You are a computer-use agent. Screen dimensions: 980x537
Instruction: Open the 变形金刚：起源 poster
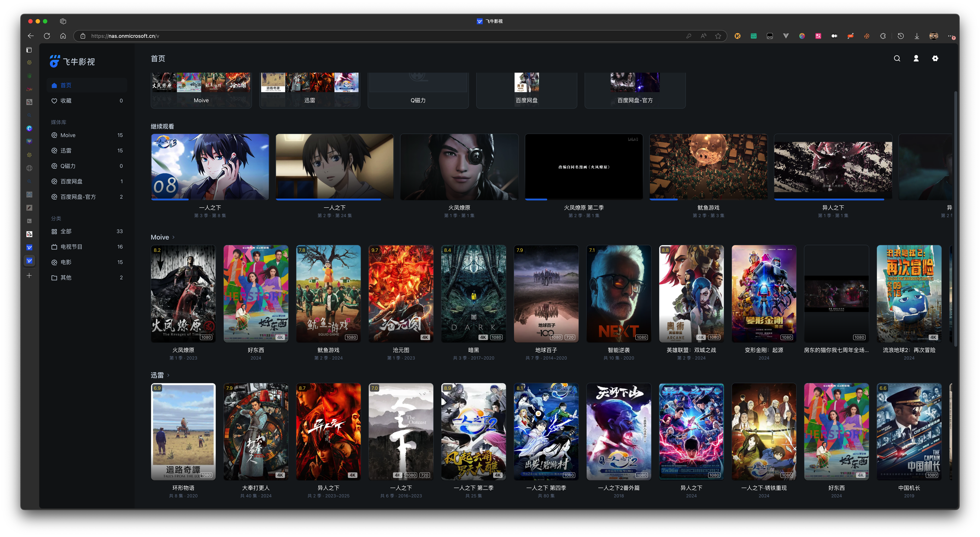click(x=764, y=294)
